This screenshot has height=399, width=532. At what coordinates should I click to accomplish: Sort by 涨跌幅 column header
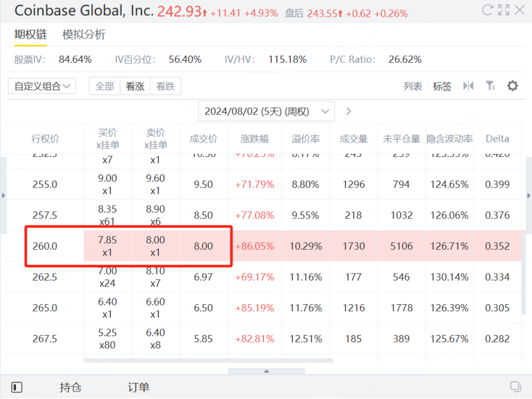coord(254,138)
